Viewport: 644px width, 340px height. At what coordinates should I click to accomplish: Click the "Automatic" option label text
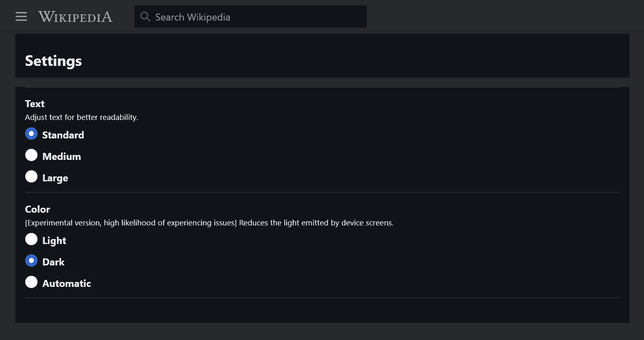tap(67, 284)
